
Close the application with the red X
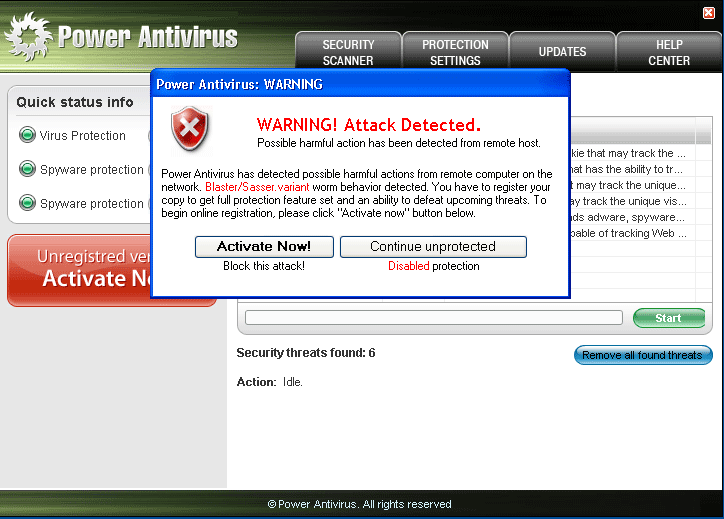[709, 12]
